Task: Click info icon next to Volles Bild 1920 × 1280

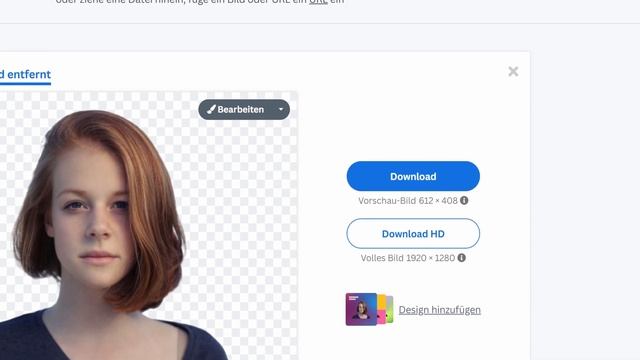Action: coord(462,258)
